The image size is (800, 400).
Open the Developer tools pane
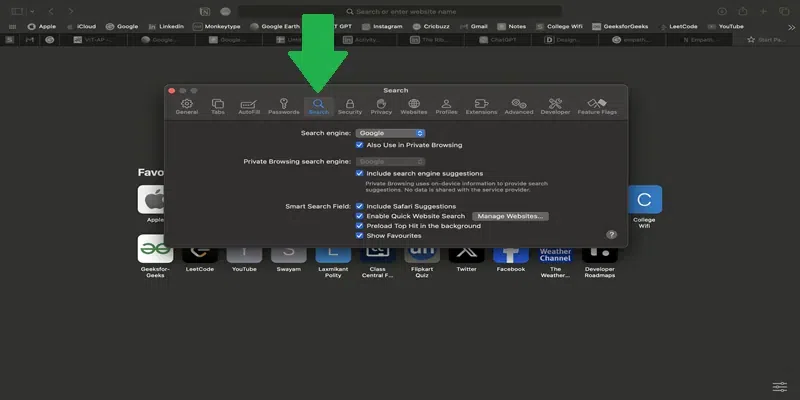coord(555,106)
